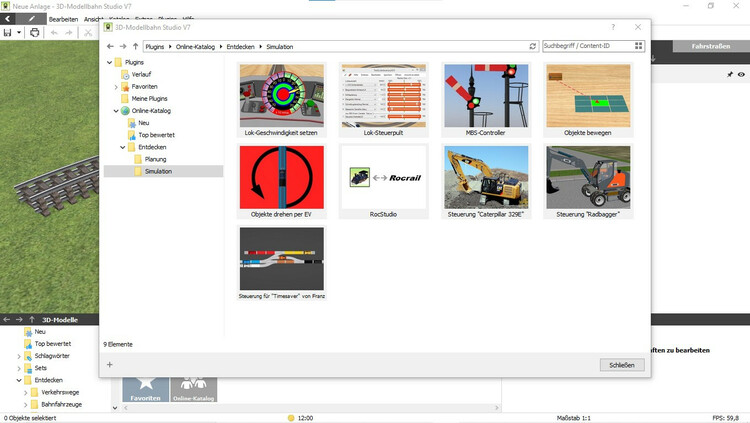Open the save button dropdown arrow

18,33
